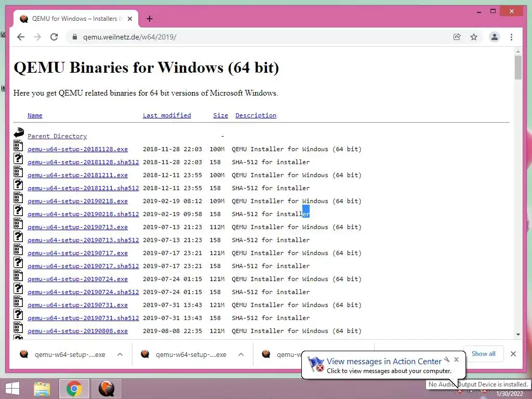Sort the listing by Last modified
The height and width of the screenshot is (399, 532).
(167, 115)
